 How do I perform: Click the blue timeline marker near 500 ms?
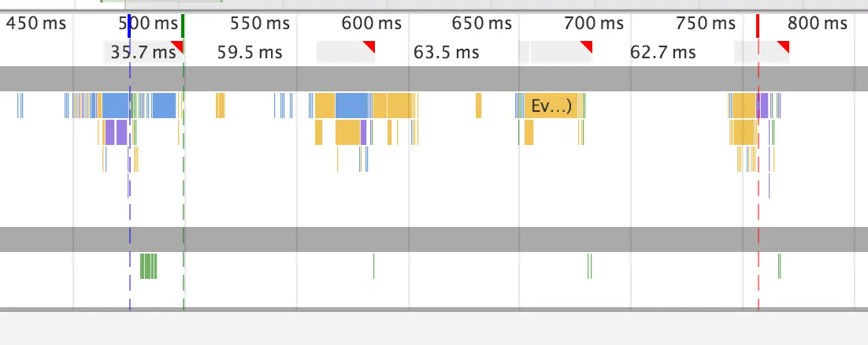coord(129,26)
